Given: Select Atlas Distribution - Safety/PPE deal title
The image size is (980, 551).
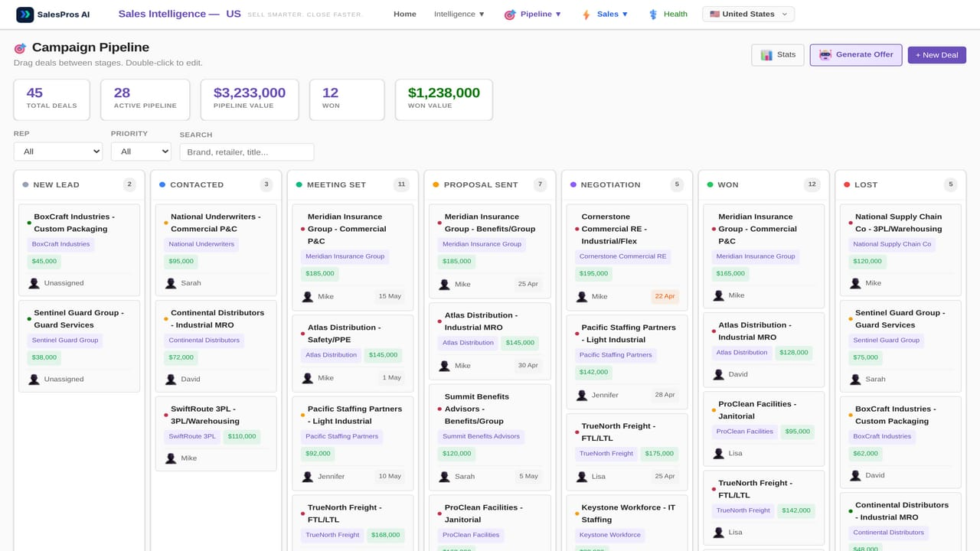Looking at the screenshot, I should (x=344, y=333).
